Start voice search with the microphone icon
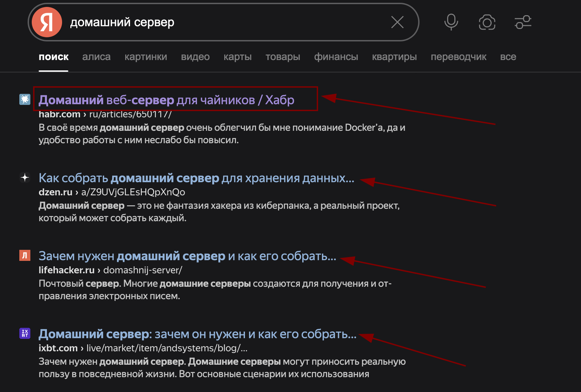This screenshot has width=581, height=392. click(x=451, y=22)
